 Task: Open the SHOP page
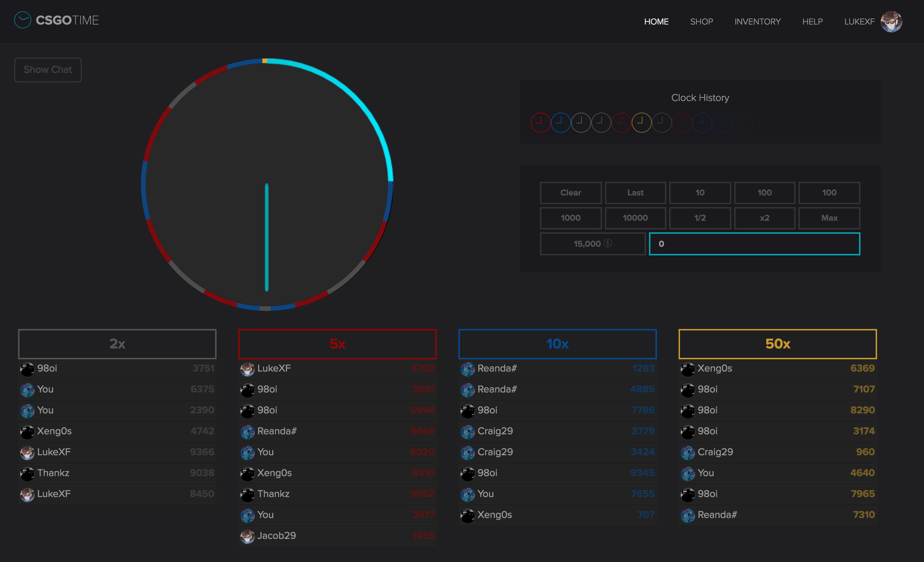701,22
